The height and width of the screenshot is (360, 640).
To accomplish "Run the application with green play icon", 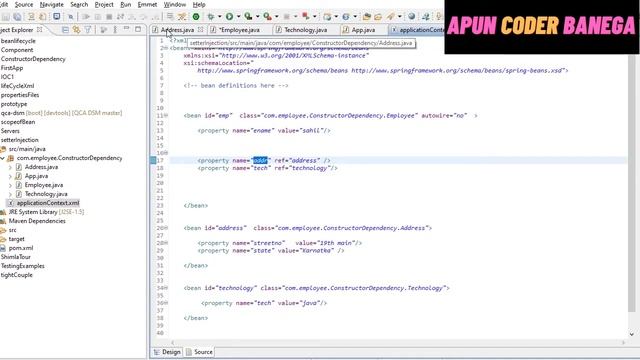I will pyautogui.click(x=229, y=17).
